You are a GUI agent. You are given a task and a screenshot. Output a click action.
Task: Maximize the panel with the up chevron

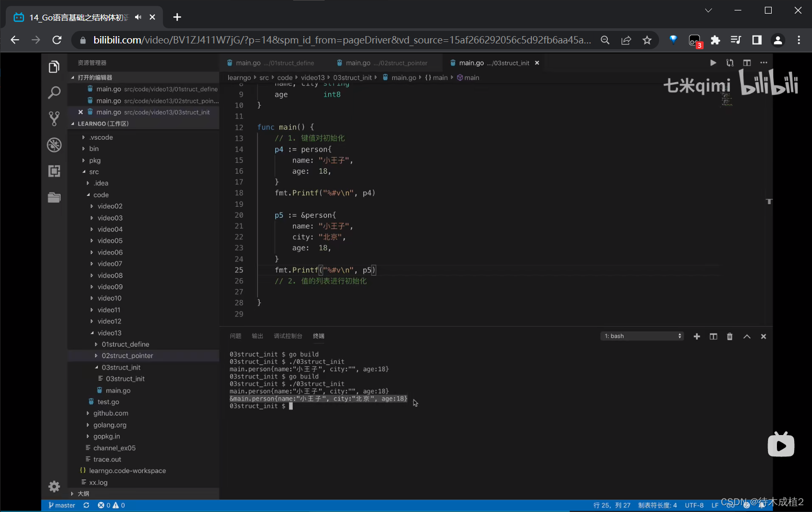pyautogui.click(x=747, y=337)
